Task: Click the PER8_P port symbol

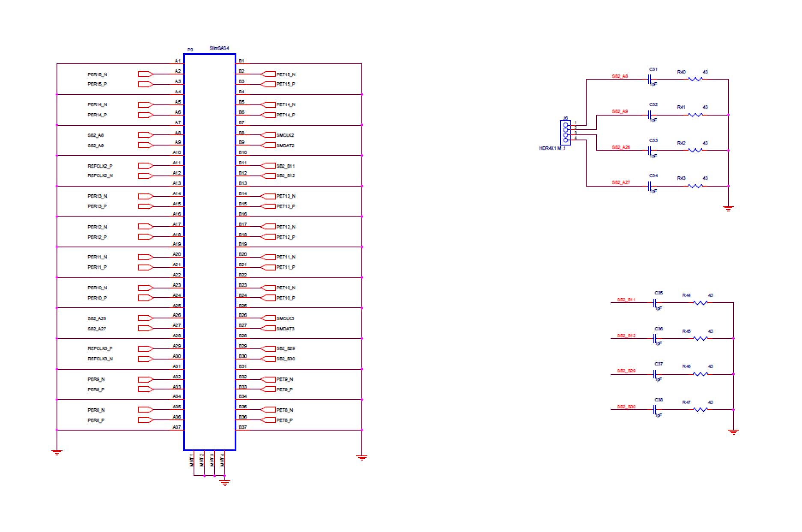Action: pos(146,420)
